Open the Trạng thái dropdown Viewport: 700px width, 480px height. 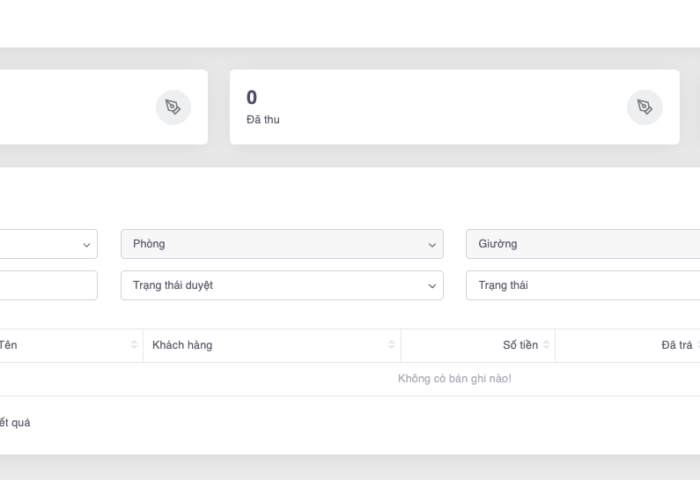(x=582, y=285)
